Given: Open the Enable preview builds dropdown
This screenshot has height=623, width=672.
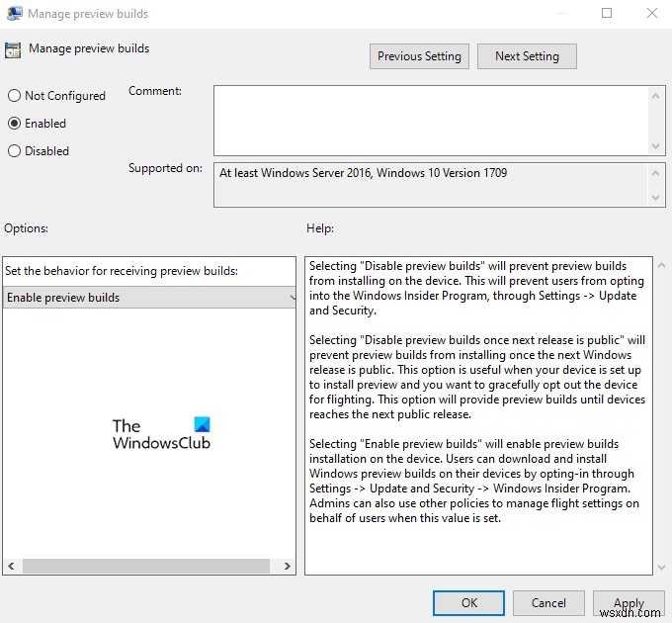Looking at the screenshot, I should pos(149,297).
